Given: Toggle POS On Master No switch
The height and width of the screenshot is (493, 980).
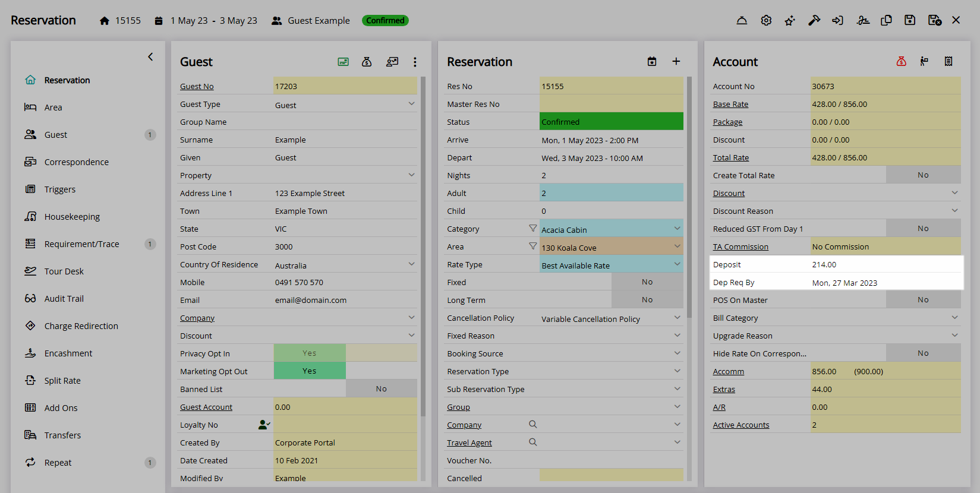Looking at the screenshot, I should [x=923, y=299].
